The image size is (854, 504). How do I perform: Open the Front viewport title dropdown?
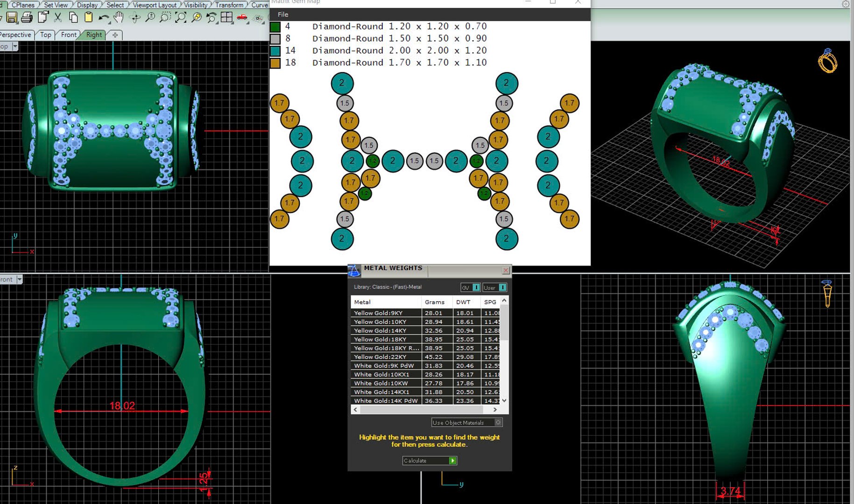[x=19, y=280]
